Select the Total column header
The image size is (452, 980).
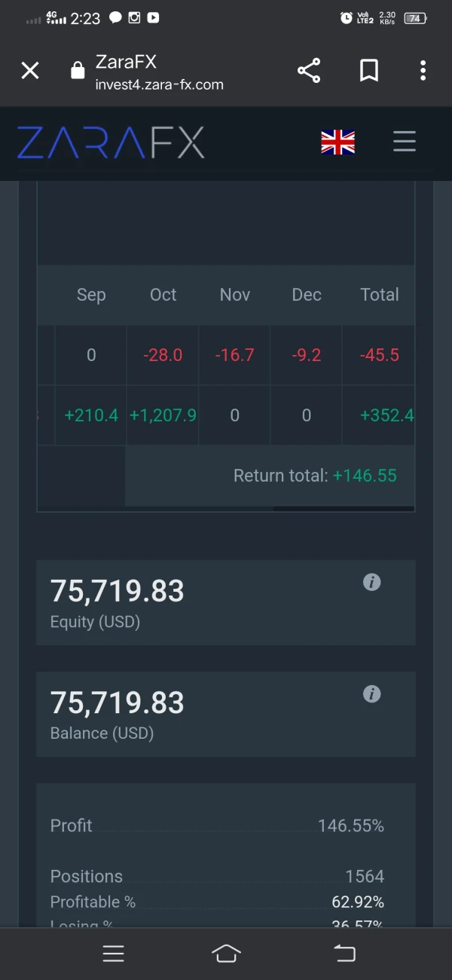[x=379, y=295]
